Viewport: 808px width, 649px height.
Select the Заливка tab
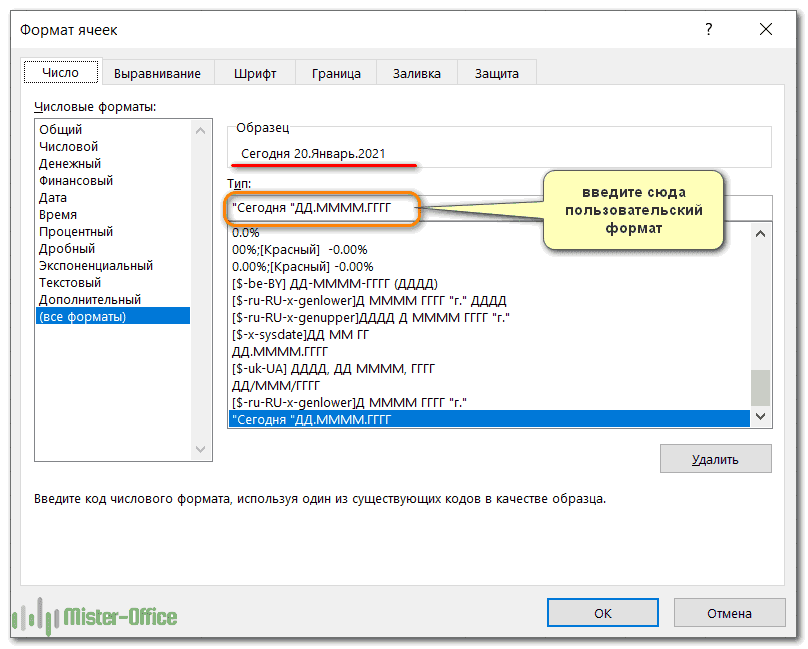point(417,73)
